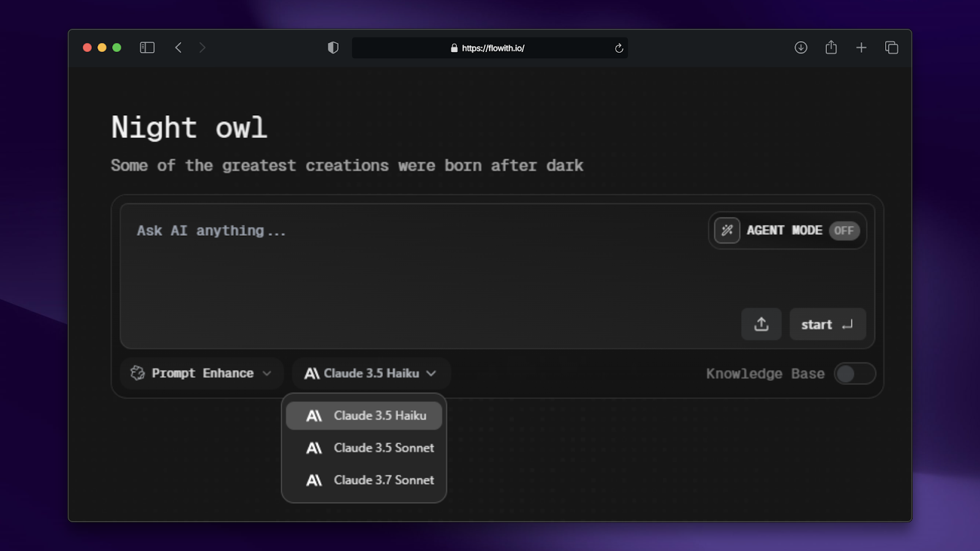Enable the Knowledge Base toggle
This screenshot has height=551, width=980.
pos(854,373)
